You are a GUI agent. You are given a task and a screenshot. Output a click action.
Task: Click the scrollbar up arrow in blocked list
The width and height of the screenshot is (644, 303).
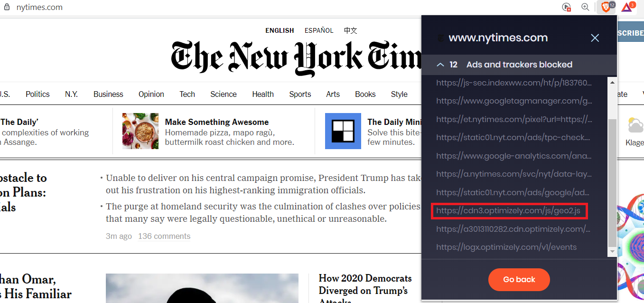612,82
